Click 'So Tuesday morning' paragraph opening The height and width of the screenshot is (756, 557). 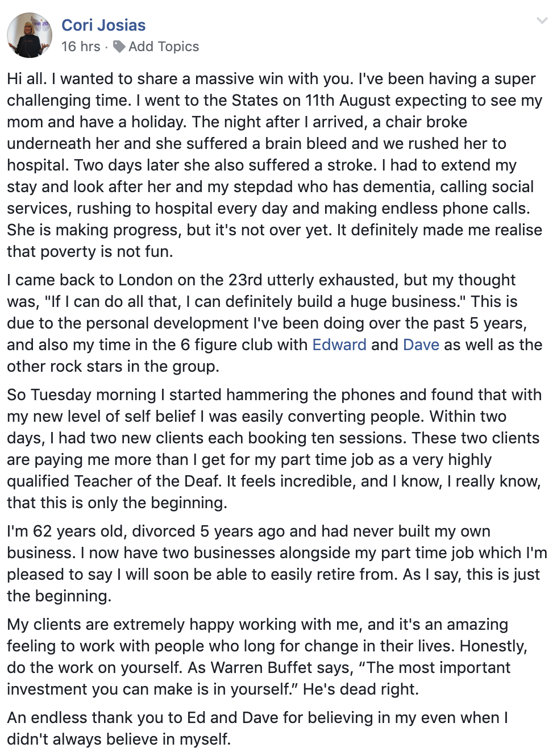81,395
